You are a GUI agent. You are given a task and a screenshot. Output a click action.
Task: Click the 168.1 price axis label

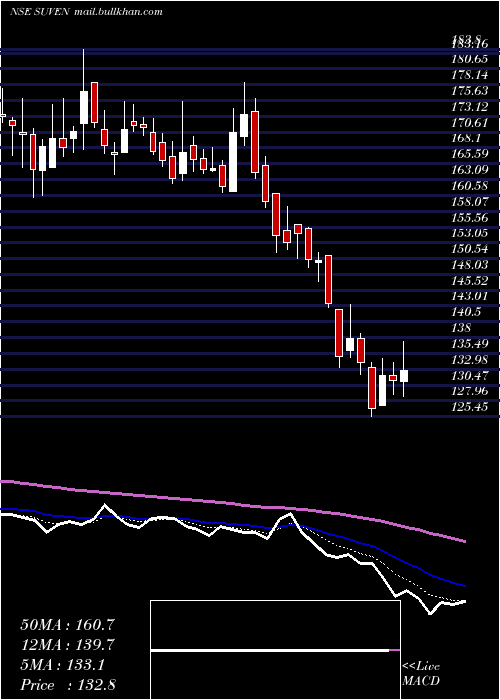[x=467, y=138]
